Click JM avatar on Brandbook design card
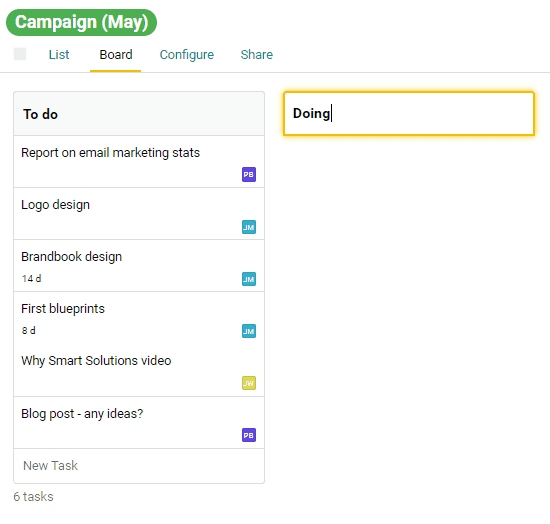This screenshot has width=550, height=524. [249, 279]
